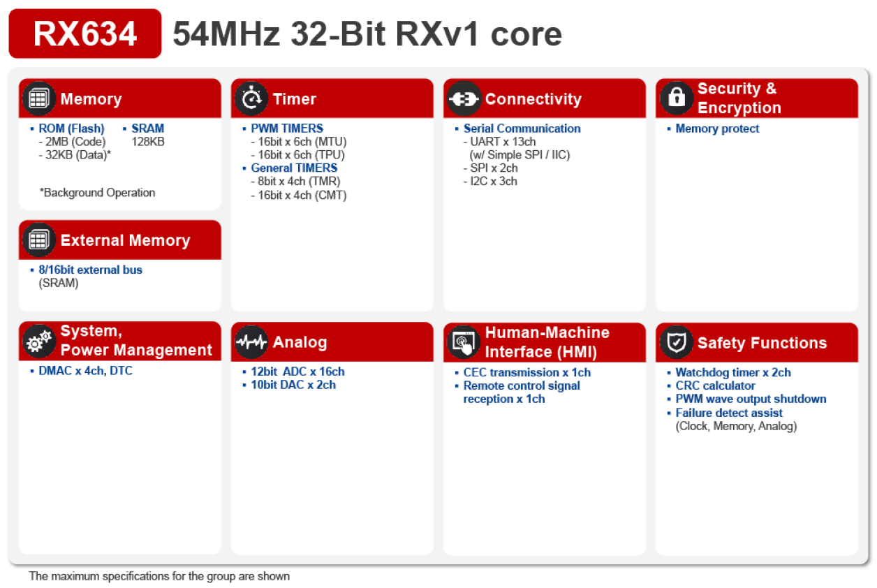The image size is (877, 588).
Task: Open the PWM TIMERS entry
Action: click(286, 128)
